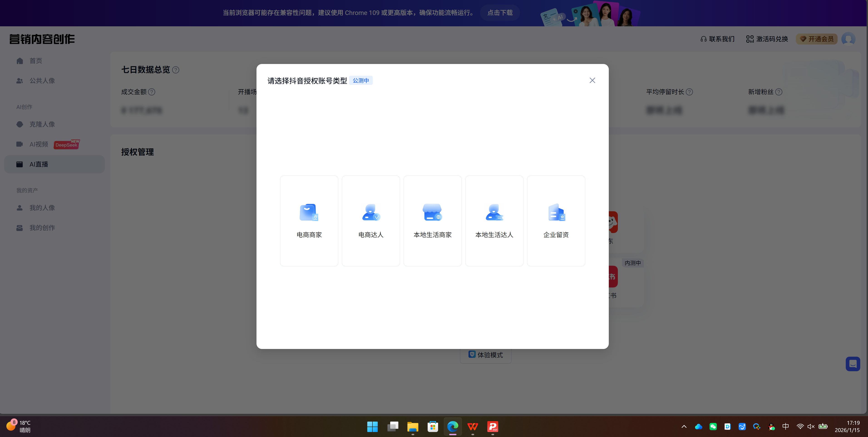The image size is (868, 437).
Task: Click the help icon beside 成交金额
Action: pyautogui.click(x=152, y=92)
